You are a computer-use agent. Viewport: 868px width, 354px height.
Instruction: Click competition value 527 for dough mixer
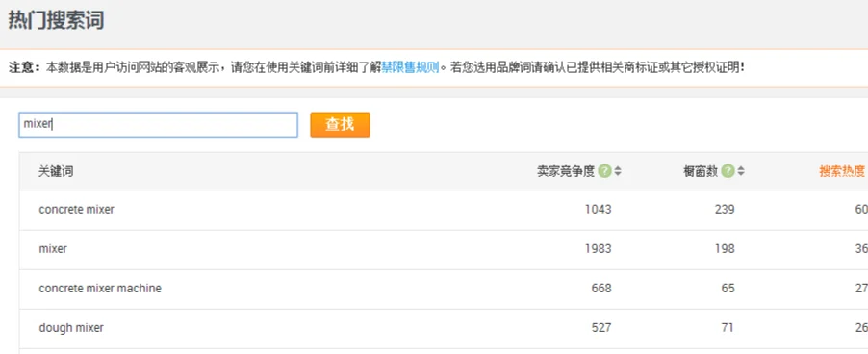(x=601, y=327)
